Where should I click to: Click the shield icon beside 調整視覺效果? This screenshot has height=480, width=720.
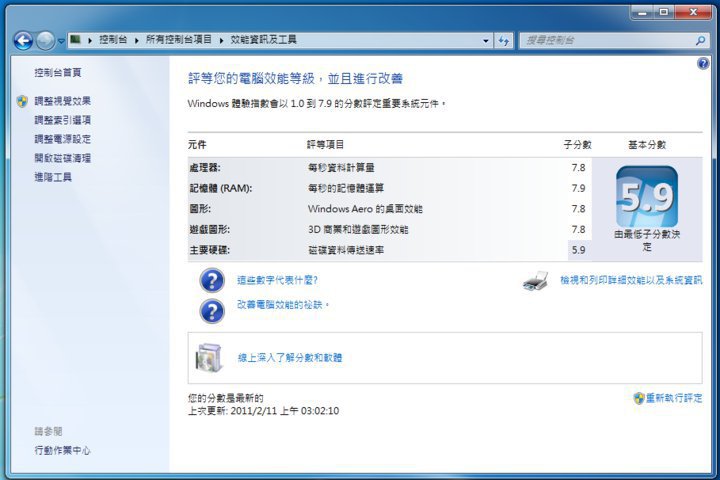tap(22, 101)
